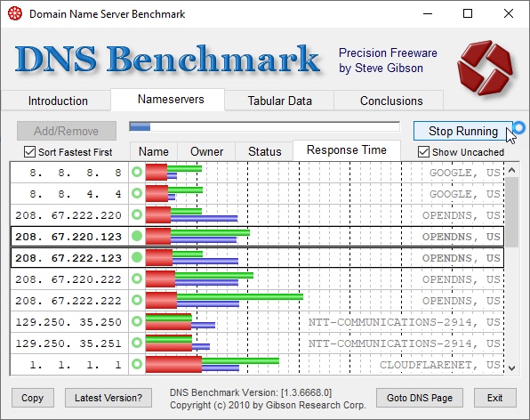The height and width of the screenshot is (420, 530).
Task: Toggle the Show Uncached checkbox
Action: [x=423, y=152]
